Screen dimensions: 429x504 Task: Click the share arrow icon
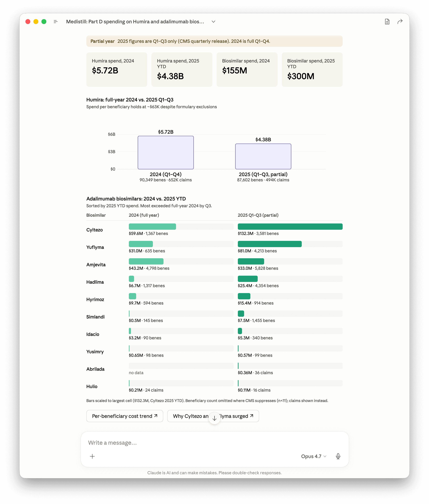400,22
